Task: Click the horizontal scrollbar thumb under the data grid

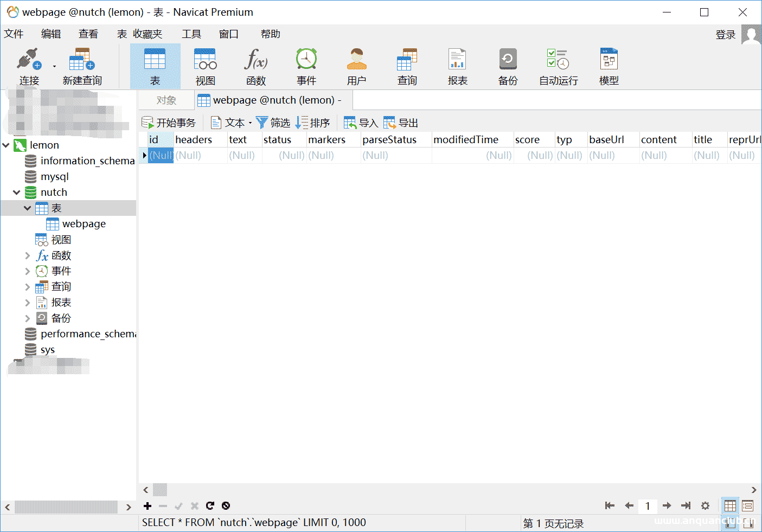Action: pos(160,490)
